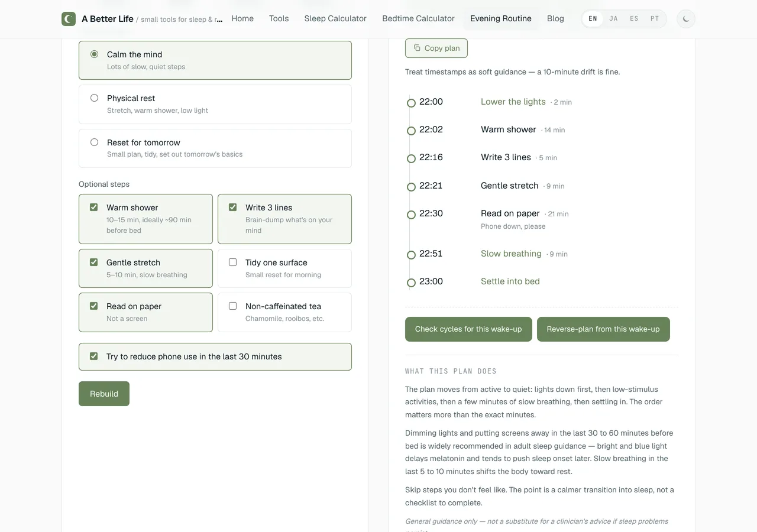Choose the Reset for tomorrow radio option
The width and height of the screenshot is (757, 532).
pos(94,142)
